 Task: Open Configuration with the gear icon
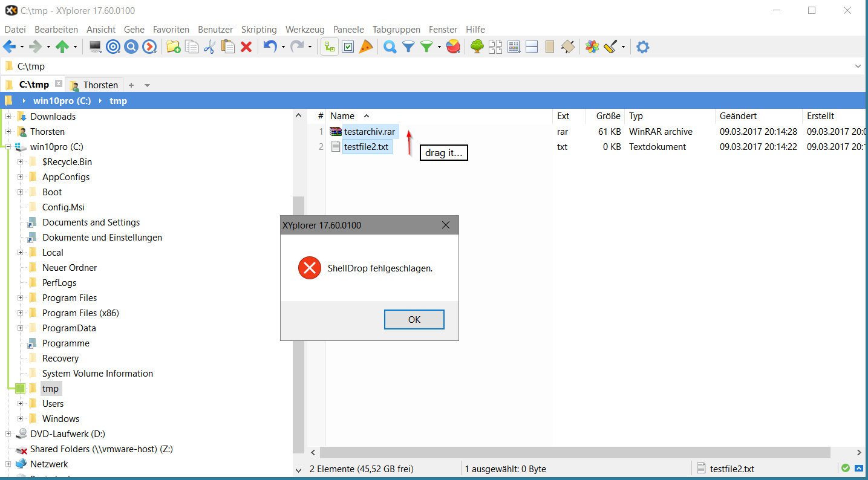coord(642,47)
